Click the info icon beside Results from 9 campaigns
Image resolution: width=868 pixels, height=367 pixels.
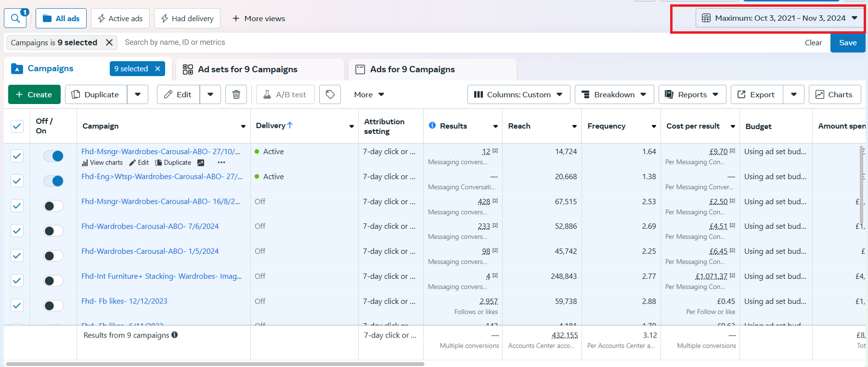tap(175, 335)
